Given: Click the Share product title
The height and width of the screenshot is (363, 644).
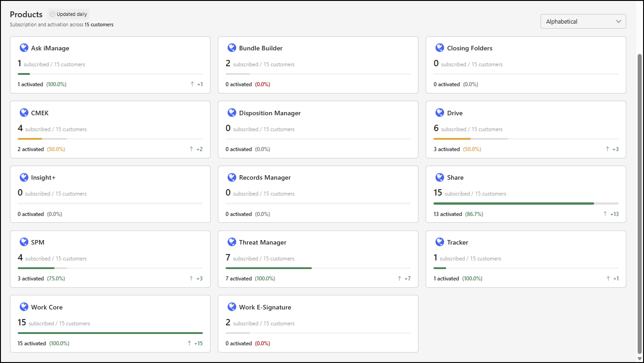Looking at the screenshot, I should [x=455, y=178].
